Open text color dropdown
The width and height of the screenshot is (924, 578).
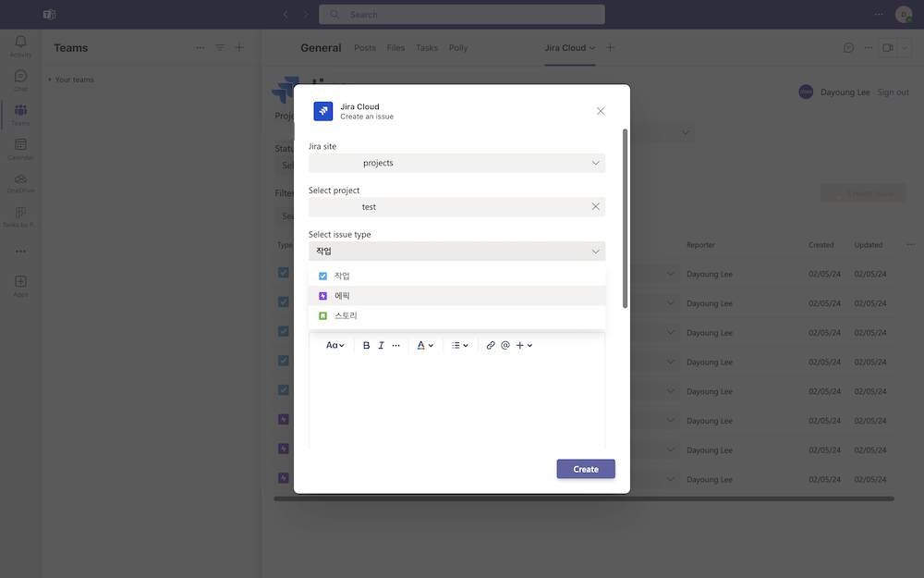click(x=425, y=346)
